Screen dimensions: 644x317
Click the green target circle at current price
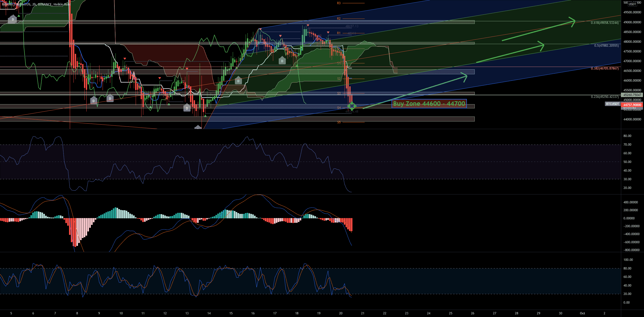(x=352, y=106)
